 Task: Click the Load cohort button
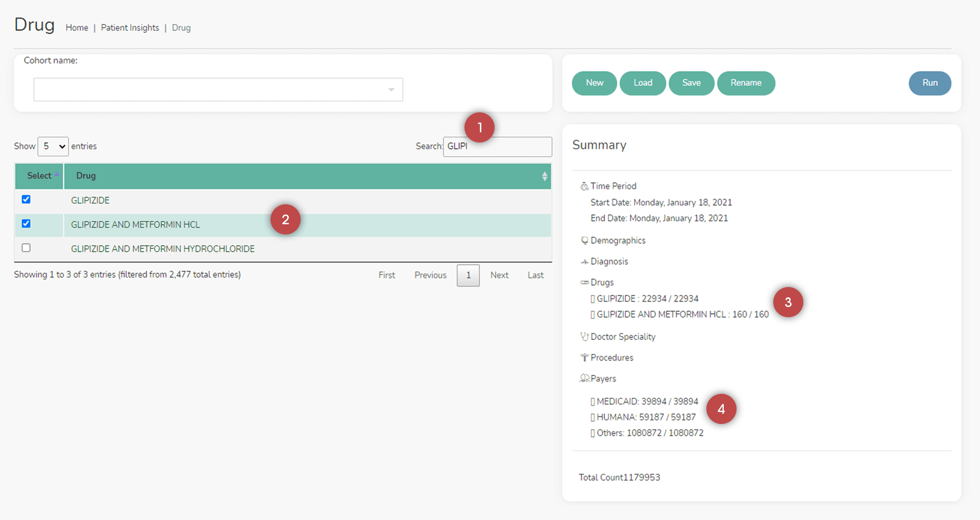643,83
